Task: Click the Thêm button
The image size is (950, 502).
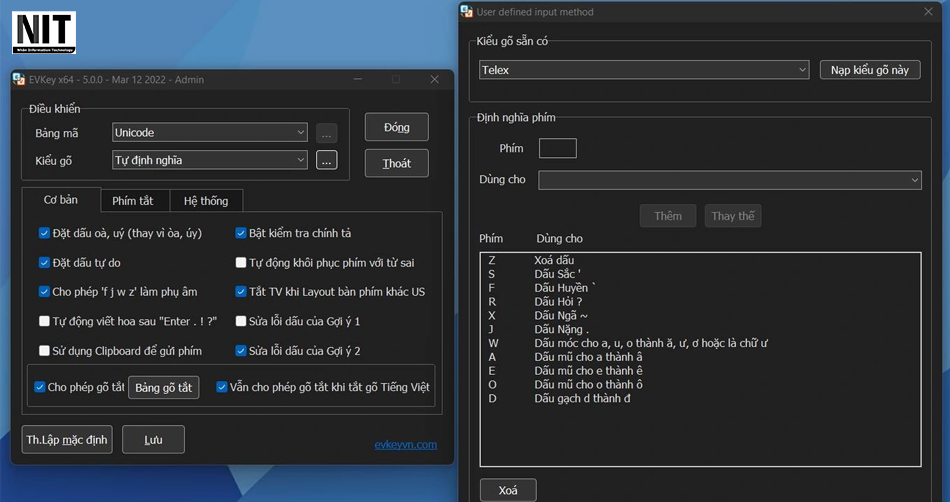Action: tap(668, 216)
